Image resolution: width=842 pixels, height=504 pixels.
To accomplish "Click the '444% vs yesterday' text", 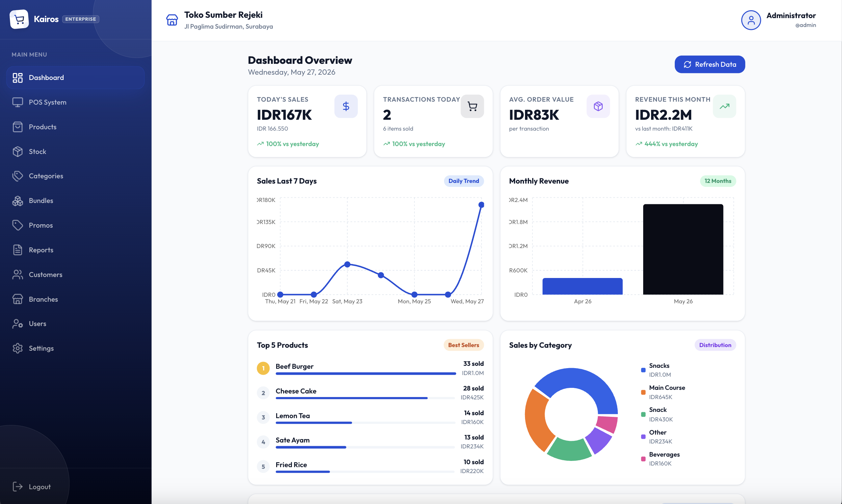I will click(671, 144).
